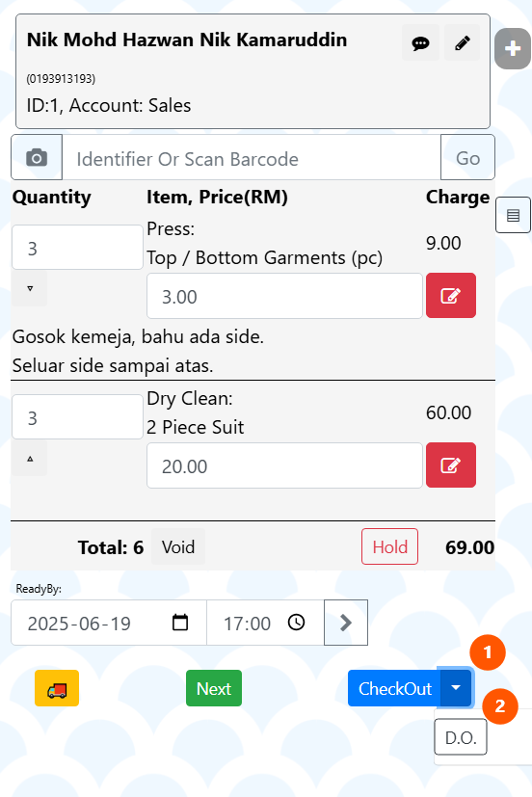Image resolution: width=532 pixels, height=797 pixels.
Task: Click the yellow delivery truck button
Action: click(x=57, y=688)
